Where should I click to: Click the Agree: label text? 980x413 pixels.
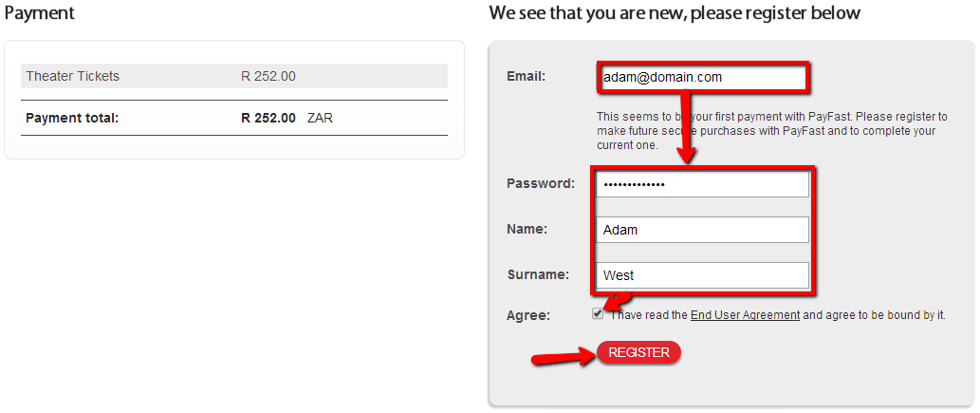click(x=528, y=316)
